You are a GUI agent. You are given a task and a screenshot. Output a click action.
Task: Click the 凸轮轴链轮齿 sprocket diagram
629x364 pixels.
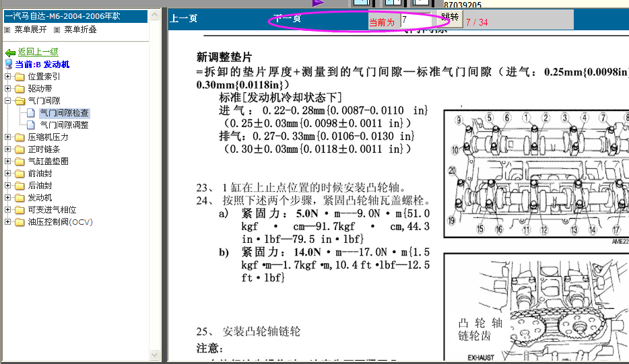pos(536,307)
